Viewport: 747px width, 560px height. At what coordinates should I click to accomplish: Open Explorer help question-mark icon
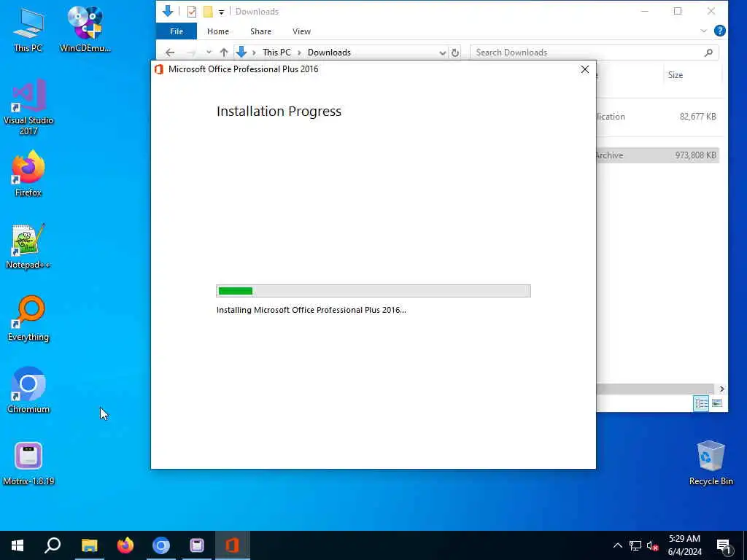tap(720, 31)
